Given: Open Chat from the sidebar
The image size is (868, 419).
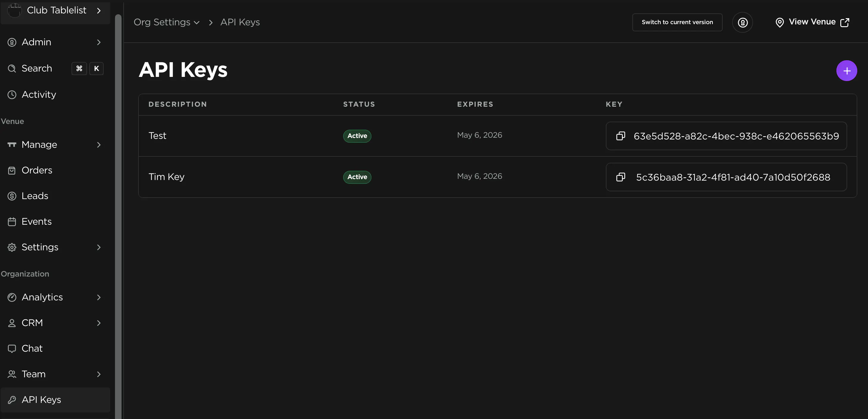Looking at the screenshot, I should point(32,348).
